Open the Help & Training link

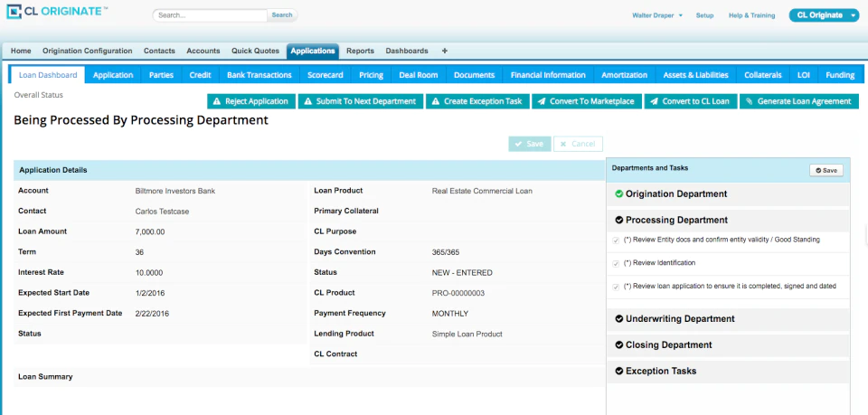point(751,15)
